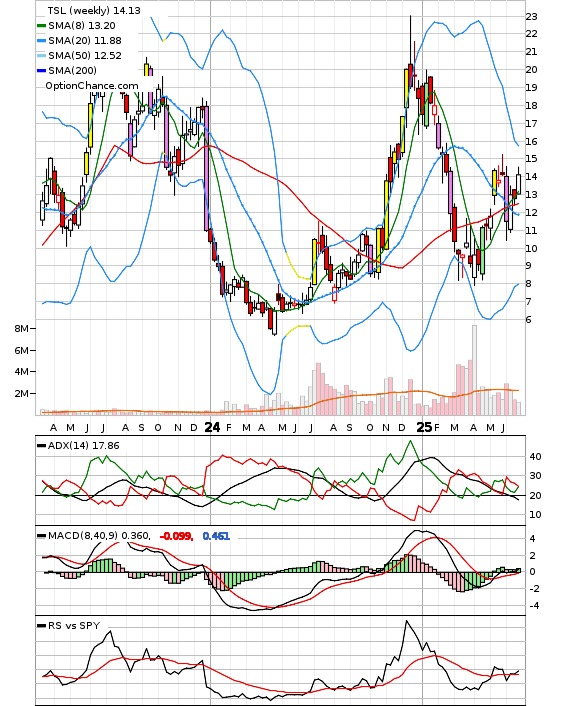This screenshot has width=566, height=706.
Task: Click the bold 24 year marker
Action: tap(213, 427)
